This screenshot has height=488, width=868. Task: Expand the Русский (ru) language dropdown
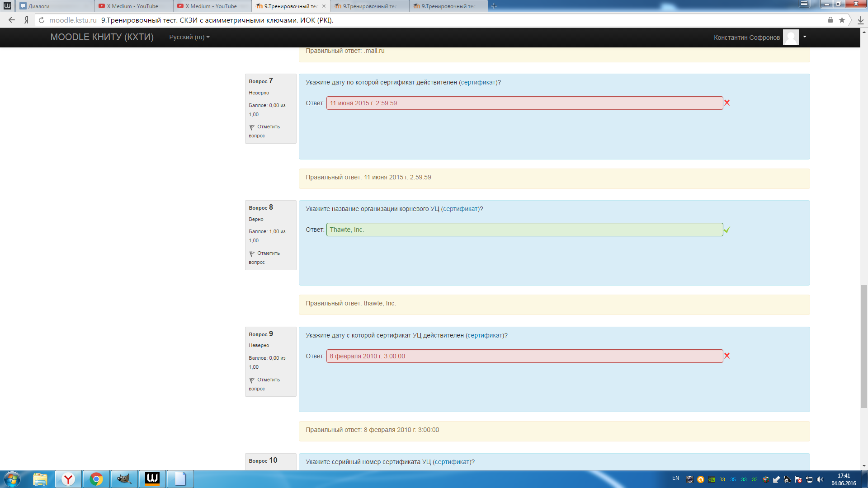tap(189, 37)
